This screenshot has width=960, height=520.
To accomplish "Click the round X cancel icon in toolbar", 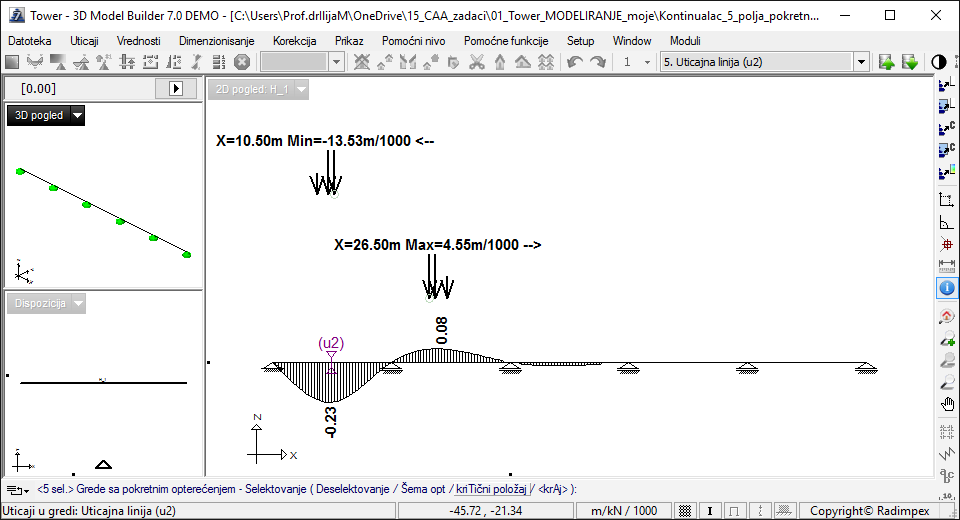I will tap(241, 62).
